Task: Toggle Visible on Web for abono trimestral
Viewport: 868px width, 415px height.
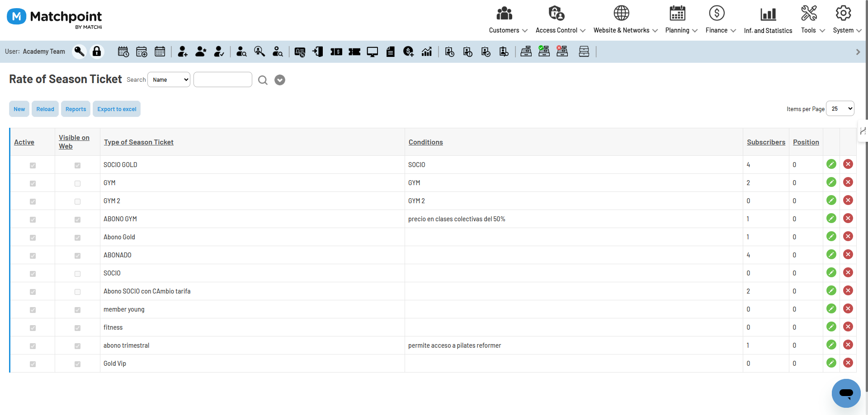Action: coord(77,346)
